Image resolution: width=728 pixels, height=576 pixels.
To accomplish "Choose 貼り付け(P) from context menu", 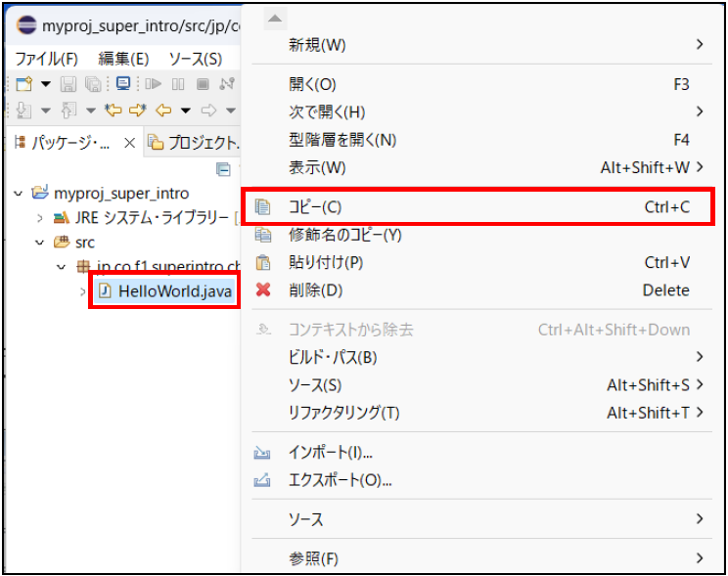I will pos(326,262).
